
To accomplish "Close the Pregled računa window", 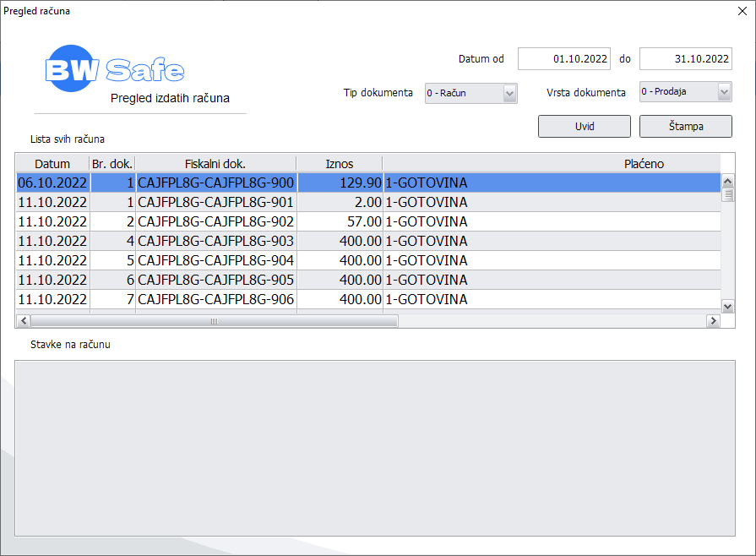I will click(x=742, y=12).
